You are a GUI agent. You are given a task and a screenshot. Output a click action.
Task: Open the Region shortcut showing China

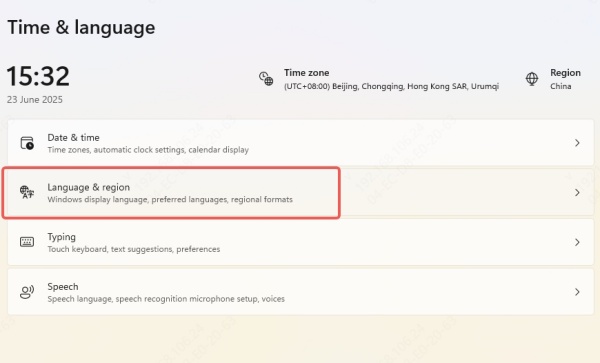pos(553,79)
